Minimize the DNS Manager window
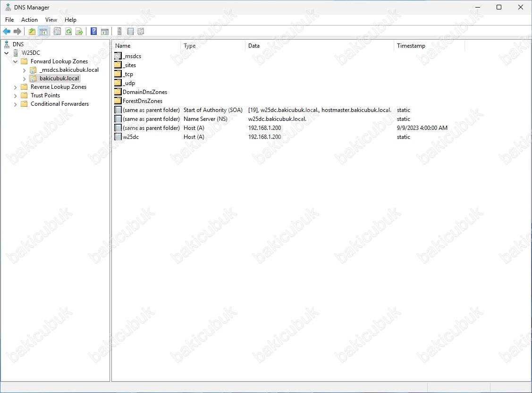The height and width of the screenshot is (393, 532). click(478, 7)
